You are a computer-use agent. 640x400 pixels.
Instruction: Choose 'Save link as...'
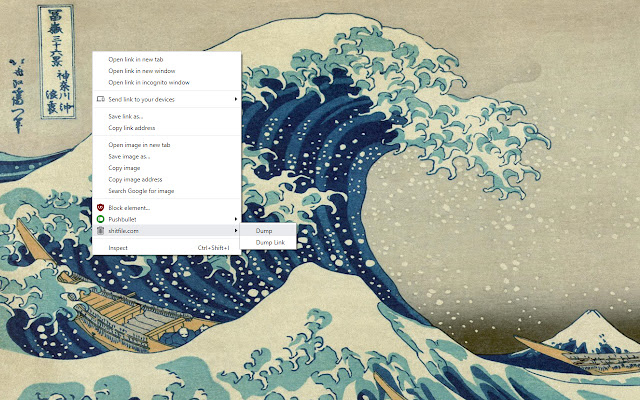coord(167,116)
